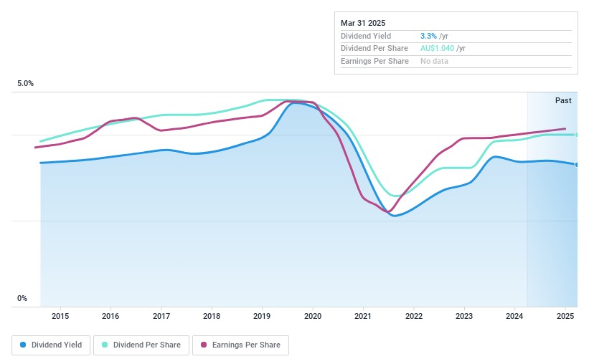Click the 2019 year on the timeline

coord(262,316)
